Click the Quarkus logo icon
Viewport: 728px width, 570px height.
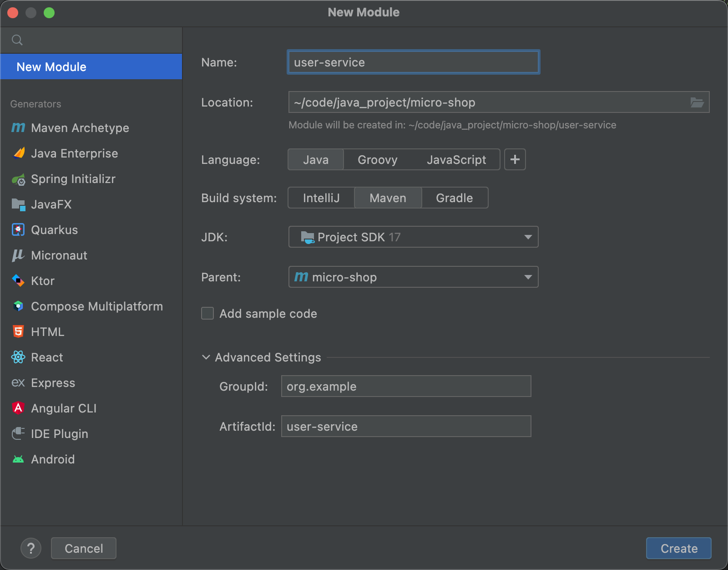[18, 230]
